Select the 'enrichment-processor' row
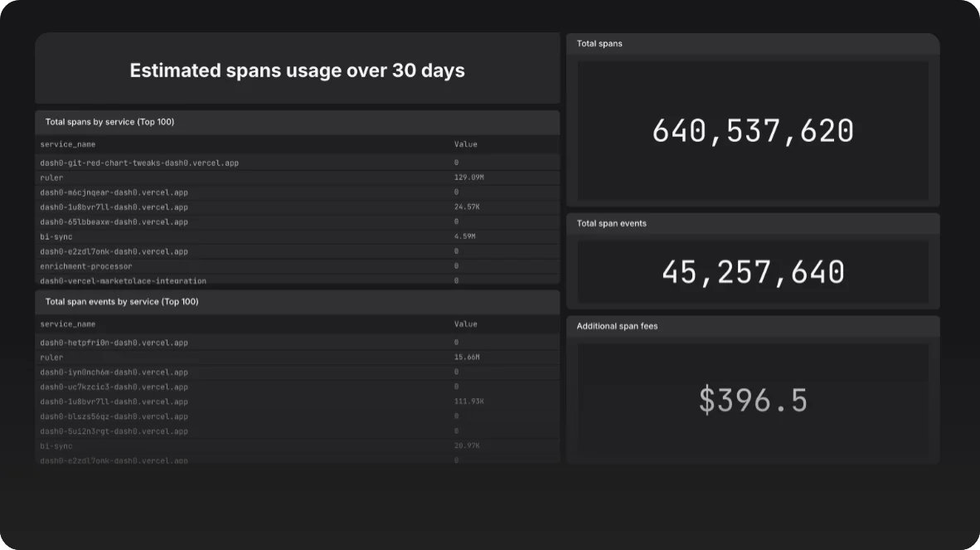Image resolution: width=980 pixels, height=550 pixels. (x=298, y=266)
